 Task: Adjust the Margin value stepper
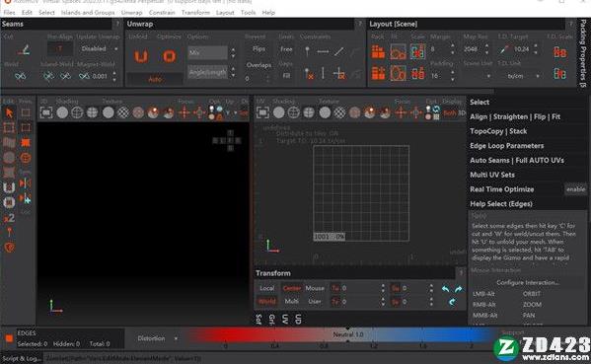click(452, 49)
